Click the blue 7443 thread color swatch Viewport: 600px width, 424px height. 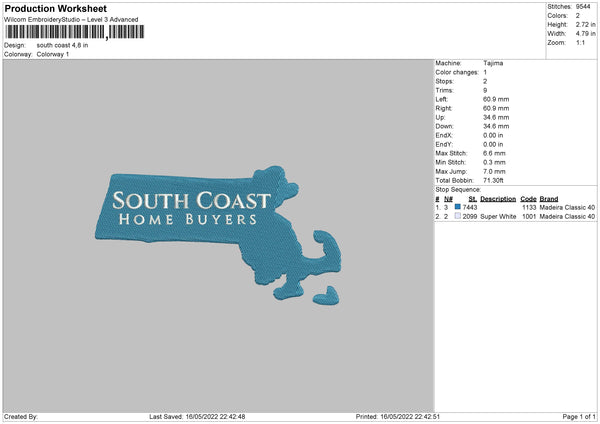[x=457, y=207]
